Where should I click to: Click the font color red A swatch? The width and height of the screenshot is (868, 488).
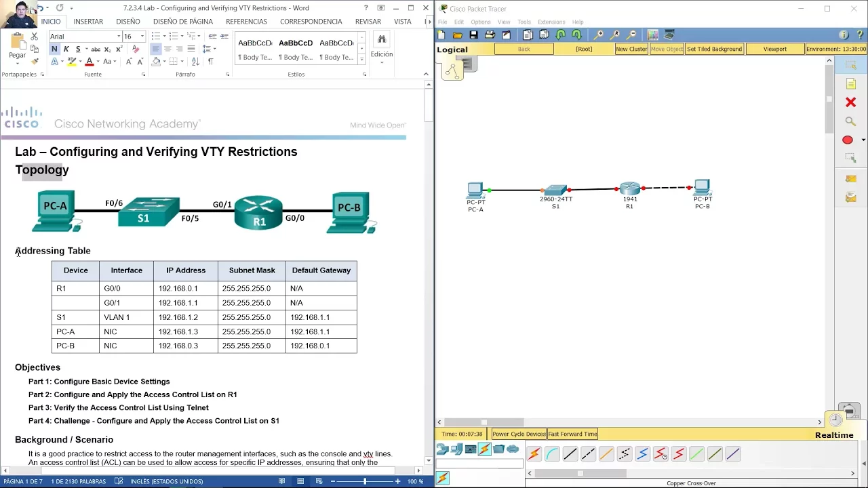[89, 62]
